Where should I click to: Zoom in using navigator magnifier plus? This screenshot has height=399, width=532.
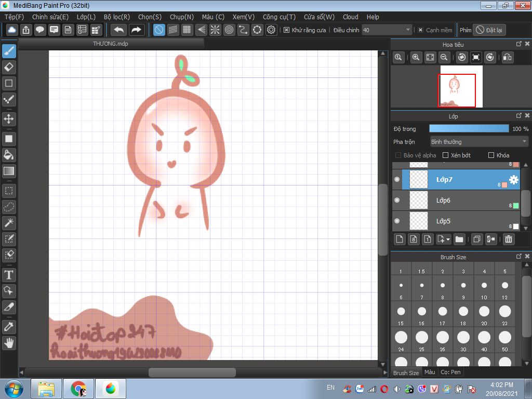pos(416,58)
